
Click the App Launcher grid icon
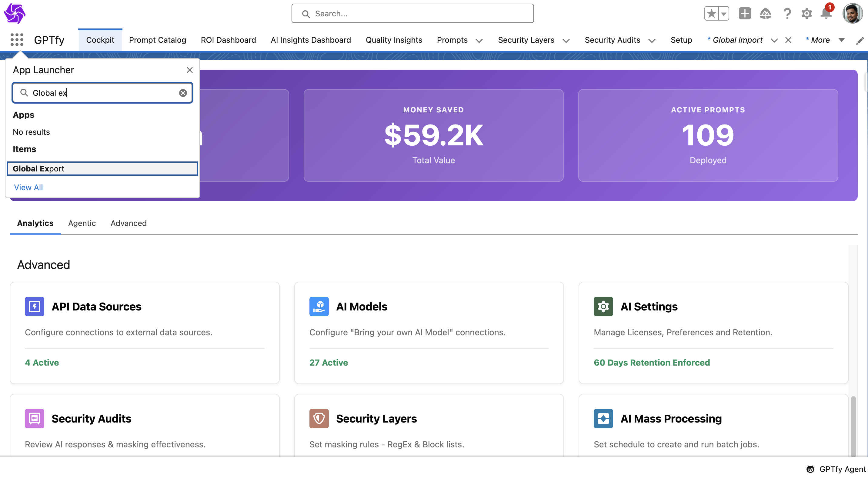(x=17, y=40)
